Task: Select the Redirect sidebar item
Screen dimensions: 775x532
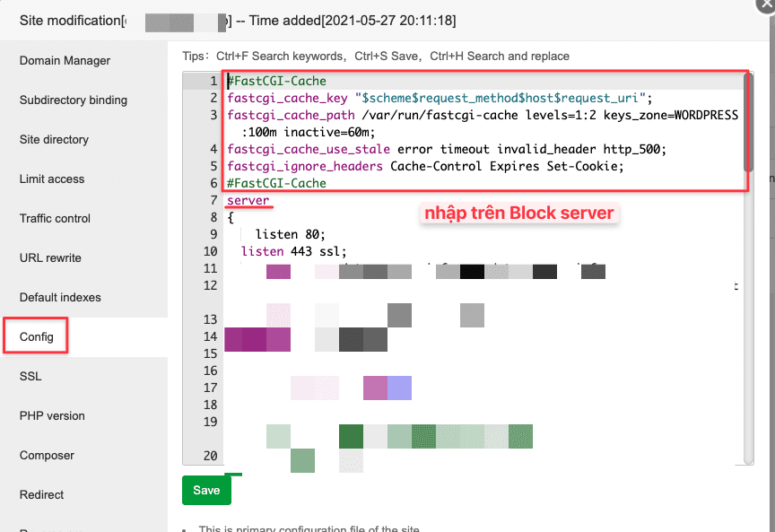Action: [x=42, y=495]
